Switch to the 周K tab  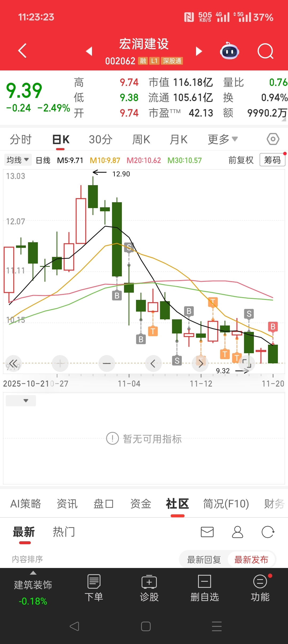pos(141,139)
